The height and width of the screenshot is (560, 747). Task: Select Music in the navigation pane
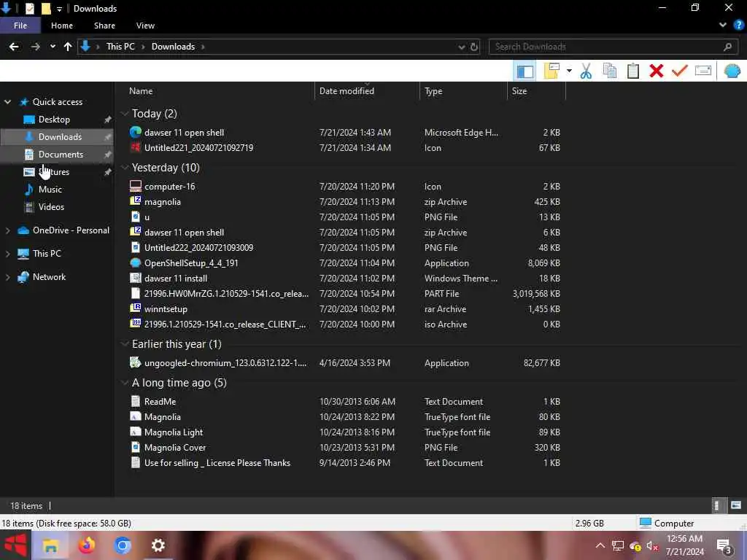pos(50,190)
